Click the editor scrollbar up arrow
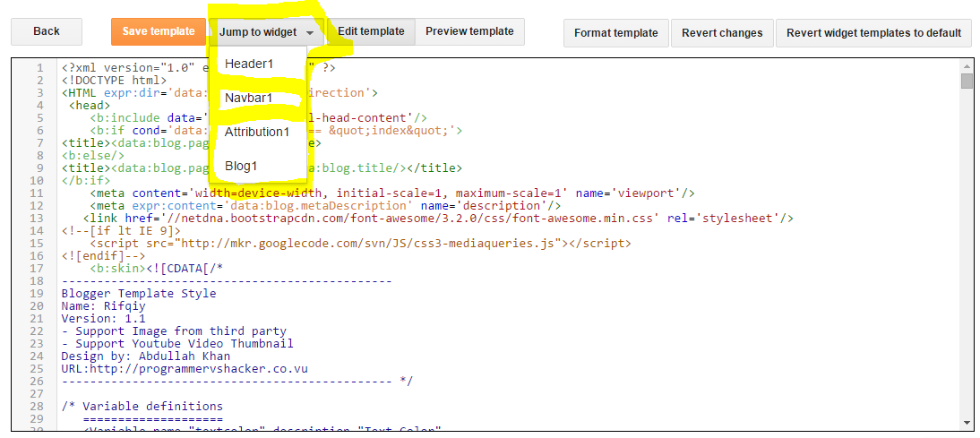This screenshot has width=980, height=438. point(967,65)
